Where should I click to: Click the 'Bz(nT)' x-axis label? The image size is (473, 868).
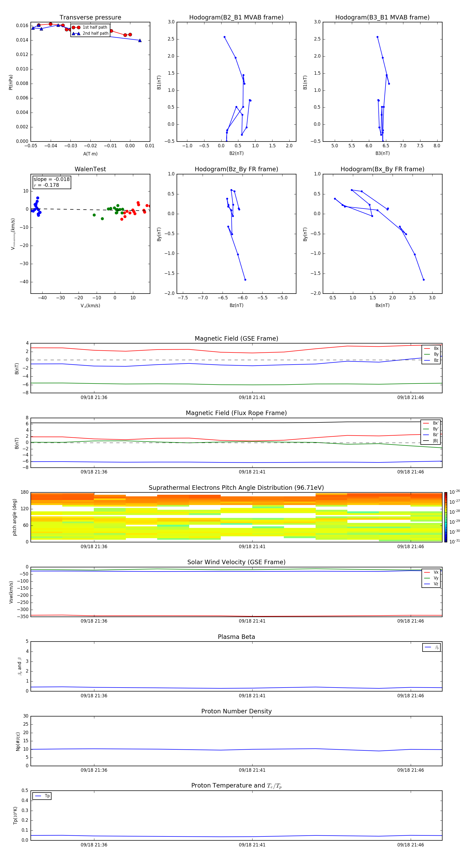click(236, 305)
